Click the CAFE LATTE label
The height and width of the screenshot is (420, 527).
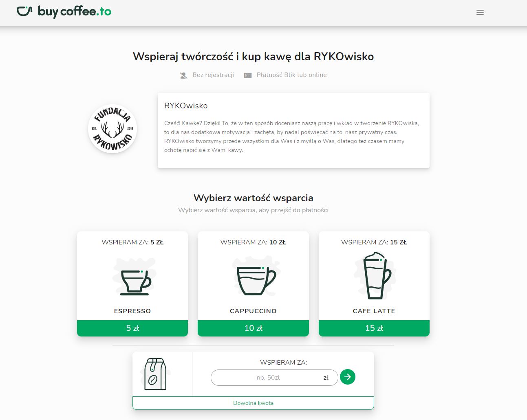click(374, 311)
